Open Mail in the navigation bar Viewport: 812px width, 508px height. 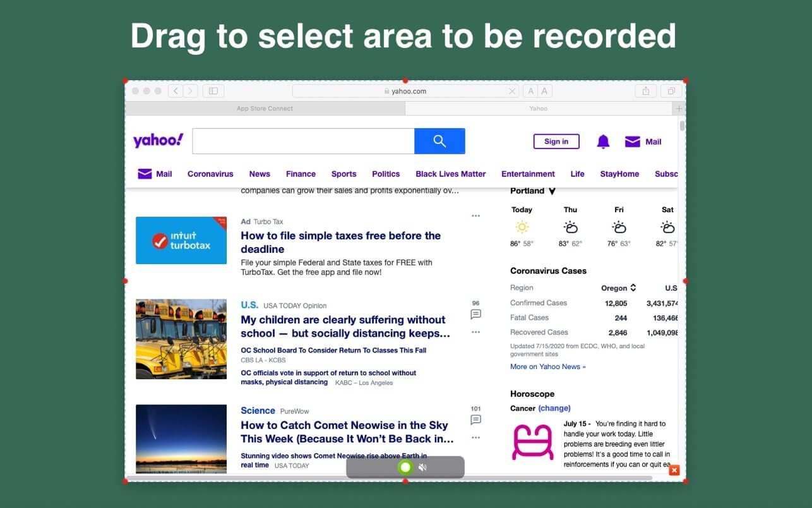[155, 174]
